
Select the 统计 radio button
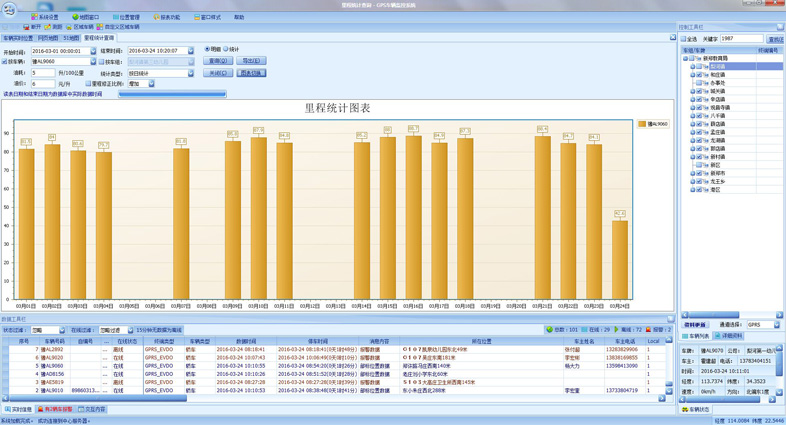pos(226,49)
